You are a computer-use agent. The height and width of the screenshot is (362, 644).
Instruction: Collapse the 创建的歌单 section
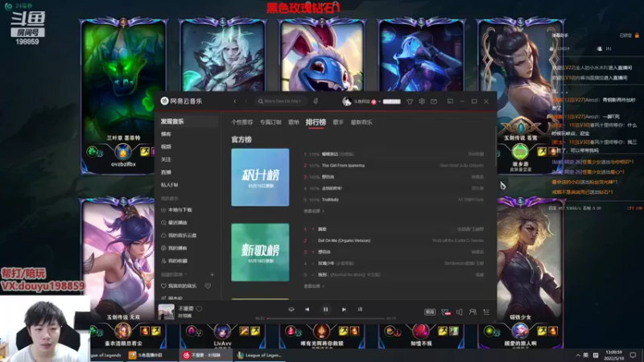[174, 274]
